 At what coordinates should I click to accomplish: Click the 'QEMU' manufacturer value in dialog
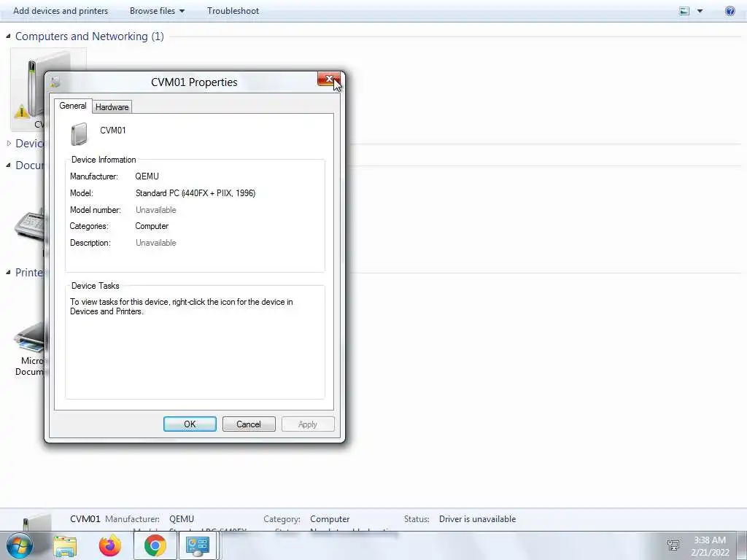click(x=147, y=176)
